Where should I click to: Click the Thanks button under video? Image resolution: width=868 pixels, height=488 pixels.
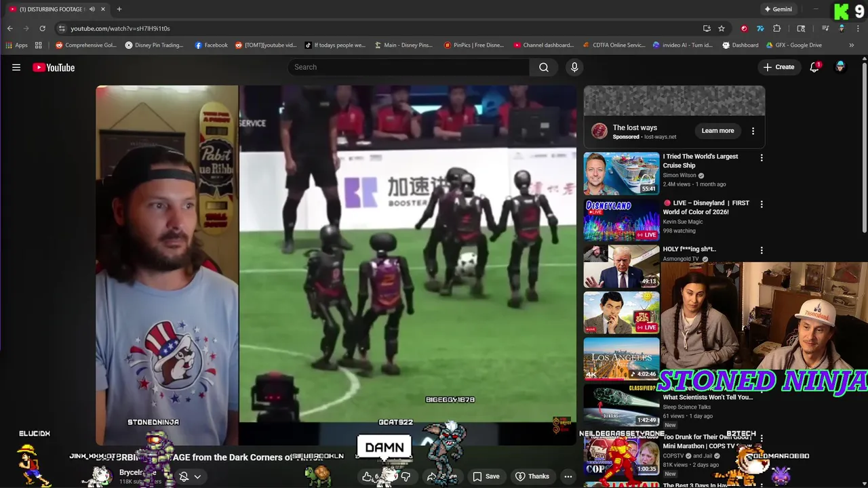pyautogui.click(x=532, y=476)
